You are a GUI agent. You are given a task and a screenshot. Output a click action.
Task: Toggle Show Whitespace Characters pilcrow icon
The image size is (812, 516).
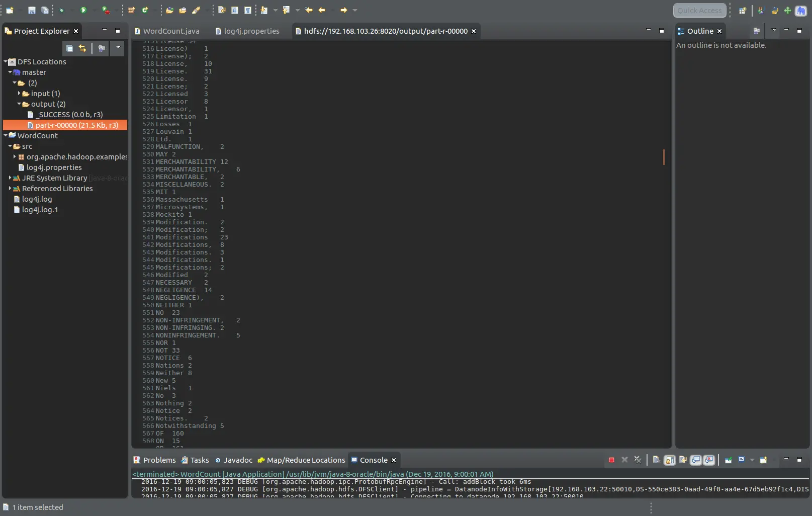tap(248, 10)
